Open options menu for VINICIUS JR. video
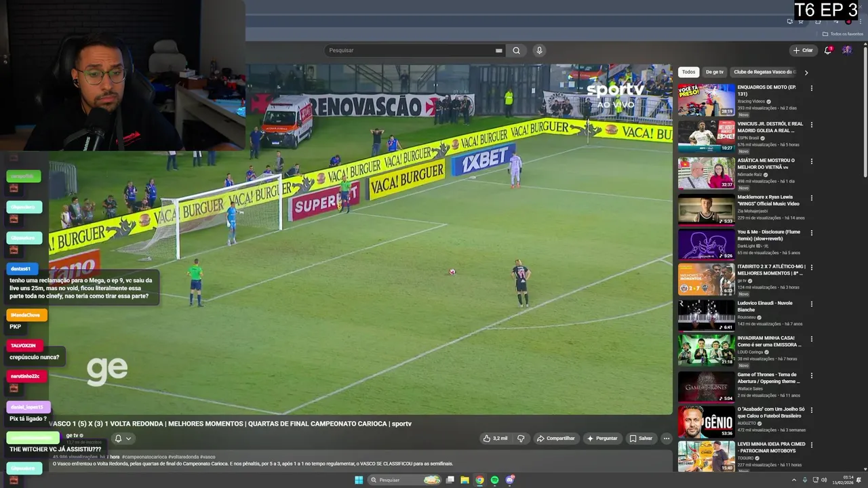868x488 pixels. point(811,125)
